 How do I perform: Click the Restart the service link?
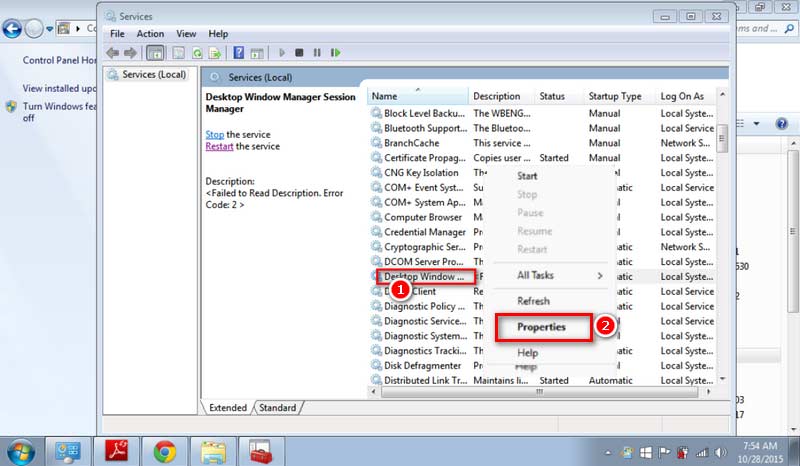pyautogui.click(x=219, y=146)
